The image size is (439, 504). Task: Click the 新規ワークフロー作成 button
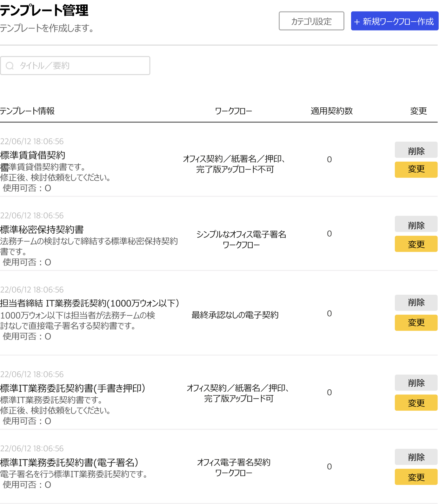click(x=394, y=21)
